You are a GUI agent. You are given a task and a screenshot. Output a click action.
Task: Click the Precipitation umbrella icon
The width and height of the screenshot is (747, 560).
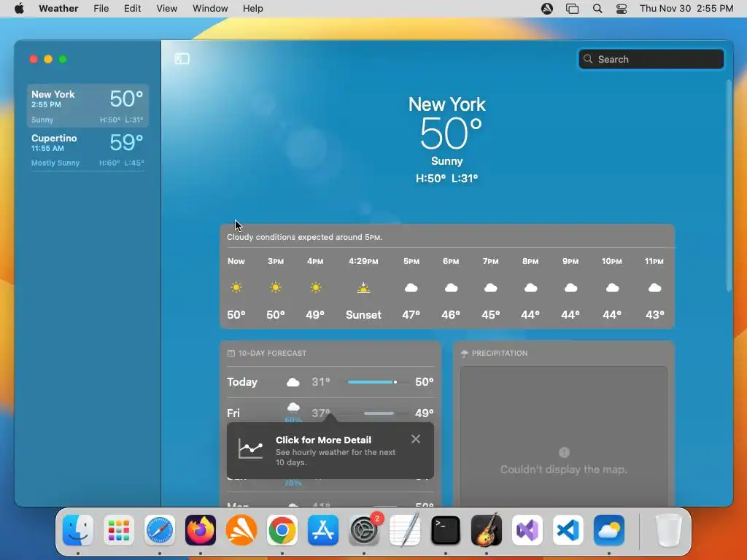click(x=465, y=354)
